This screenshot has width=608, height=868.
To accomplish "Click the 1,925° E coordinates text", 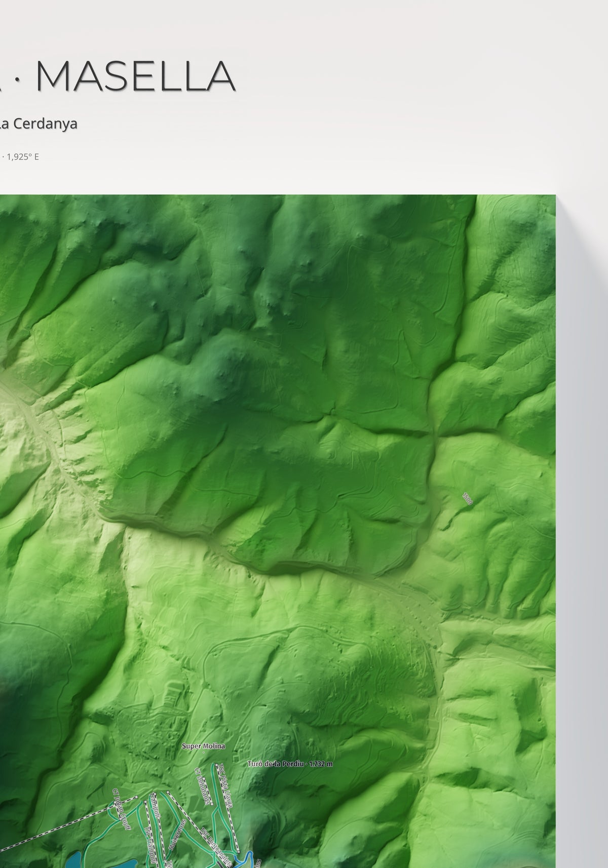I will pyautogui.click(x=23, y=156).
